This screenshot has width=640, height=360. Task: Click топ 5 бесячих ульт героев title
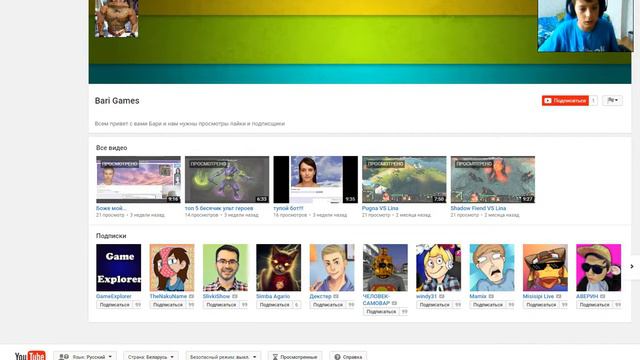(219, 208)
